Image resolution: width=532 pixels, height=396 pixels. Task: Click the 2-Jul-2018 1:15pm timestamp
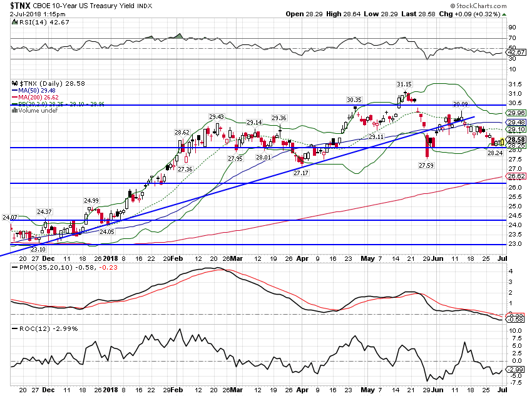click(x=38, y=14)
